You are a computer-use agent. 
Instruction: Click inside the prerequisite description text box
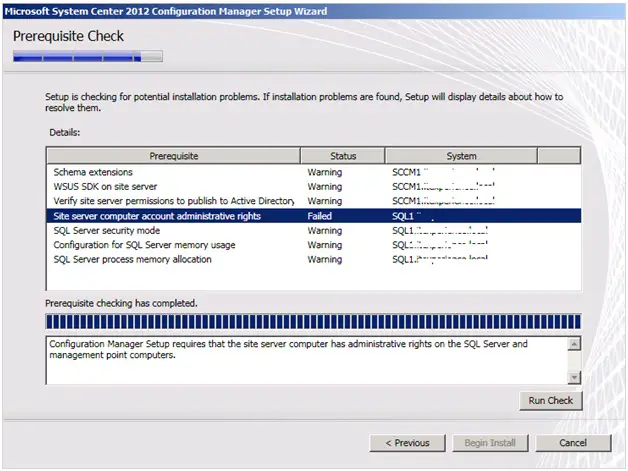300,358
